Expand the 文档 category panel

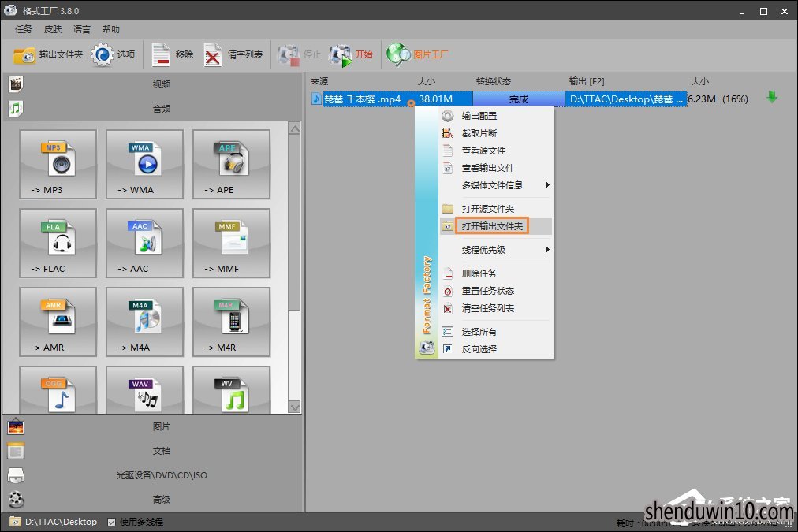153,451
